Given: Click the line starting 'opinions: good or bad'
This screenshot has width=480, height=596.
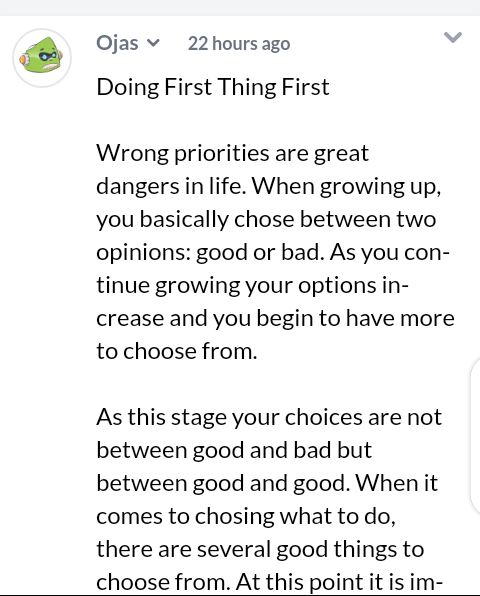Looking at the screenshot, I should (273, 252).
